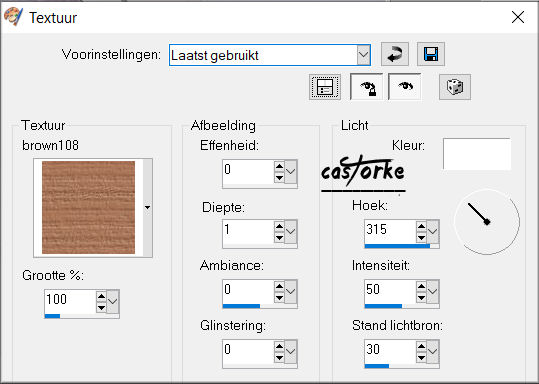Click the Diepte value field

248,230
